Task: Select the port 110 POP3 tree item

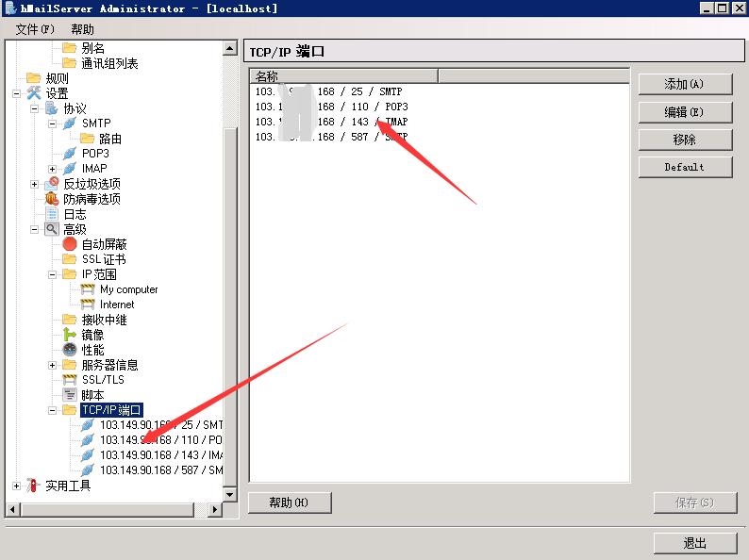Action: tap(161, 439)
